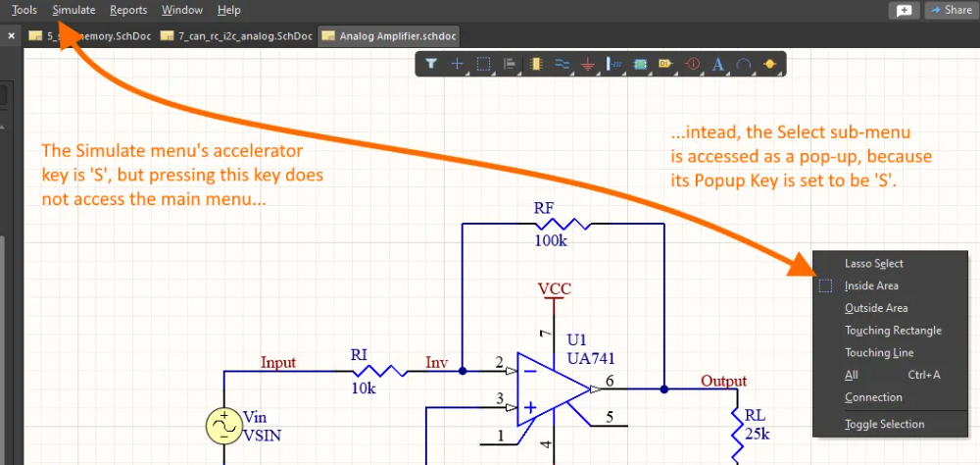This screenshot has height=465, width=980.
Task: Click the Inside Area dotted square icon
Action: coord(825,286)
